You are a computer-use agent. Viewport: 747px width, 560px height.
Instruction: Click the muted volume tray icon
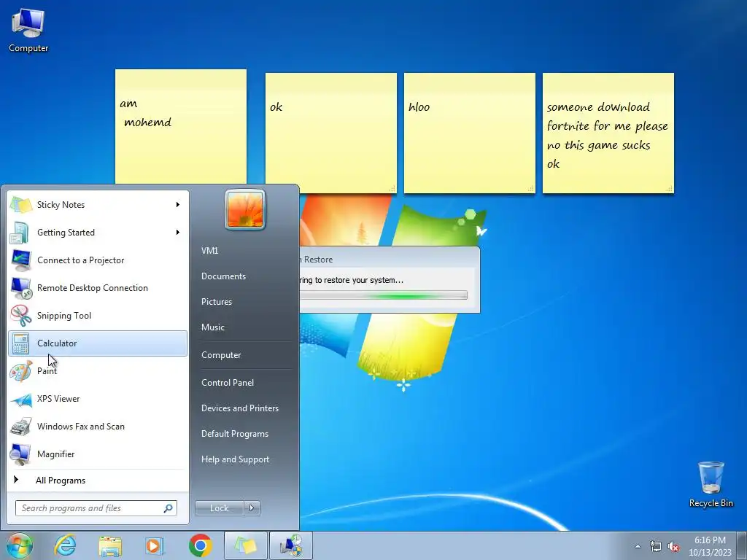[673, 547]
